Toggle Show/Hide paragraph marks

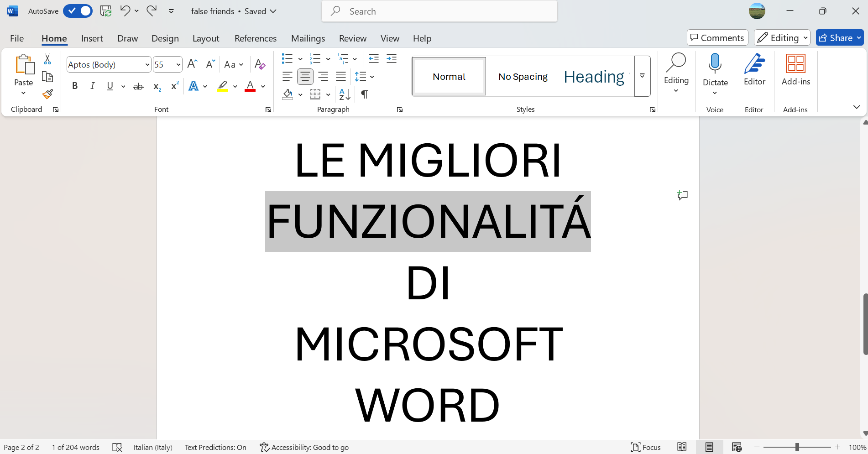364,94
